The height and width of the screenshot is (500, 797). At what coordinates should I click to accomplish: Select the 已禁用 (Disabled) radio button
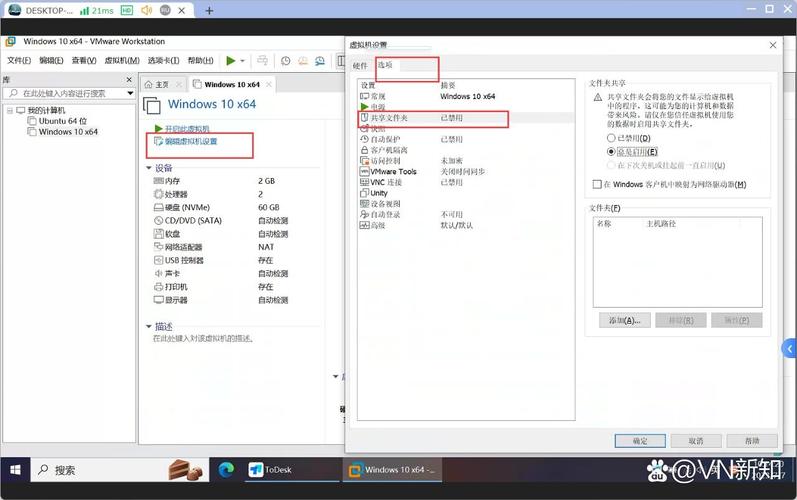(x=612, y=138)
